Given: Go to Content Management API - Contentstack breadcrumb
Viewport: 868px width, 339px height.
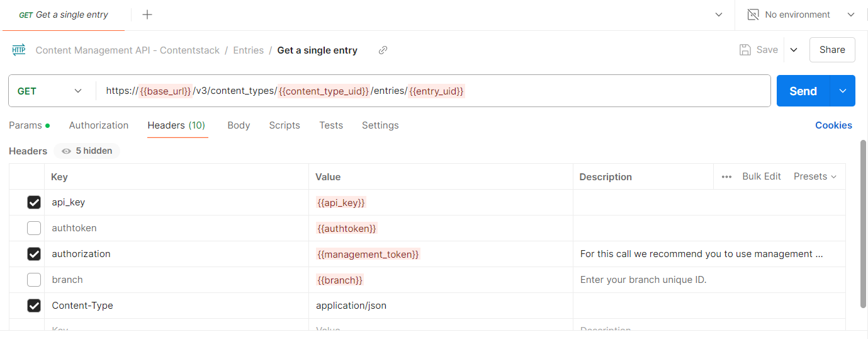Looking at the screenshot, I should point(128,50).
